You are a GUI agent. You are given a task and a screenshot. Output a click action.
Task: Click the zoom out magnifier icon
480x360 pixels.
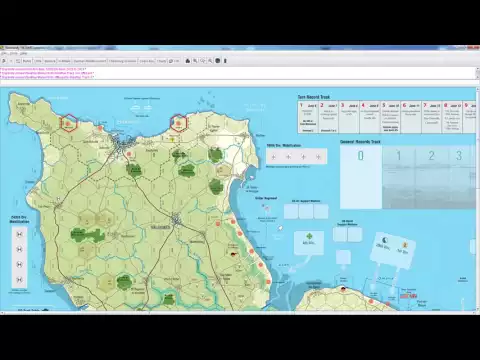(210, 61)
